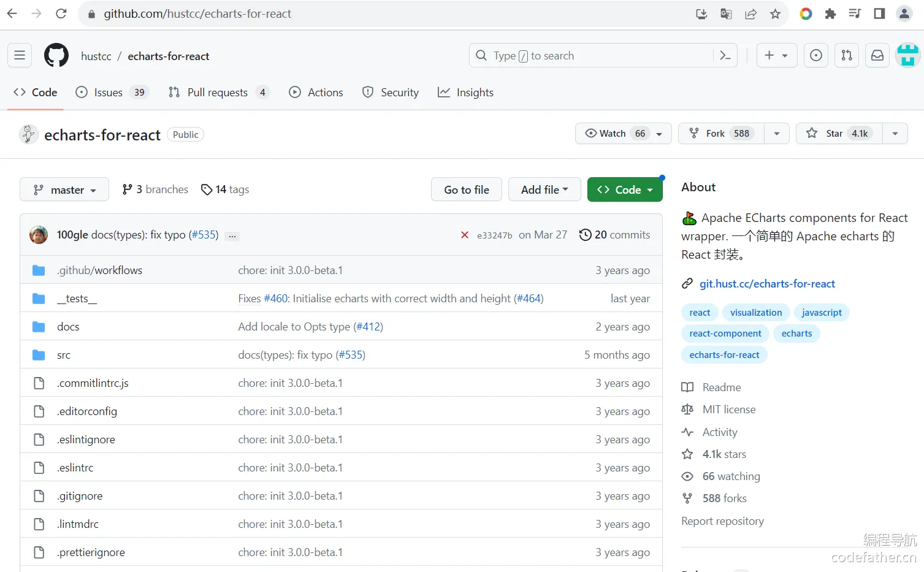This screenshot has height=572, width=924.
Task: Click the .github/workflows folder icon
Action: point(39,270)
